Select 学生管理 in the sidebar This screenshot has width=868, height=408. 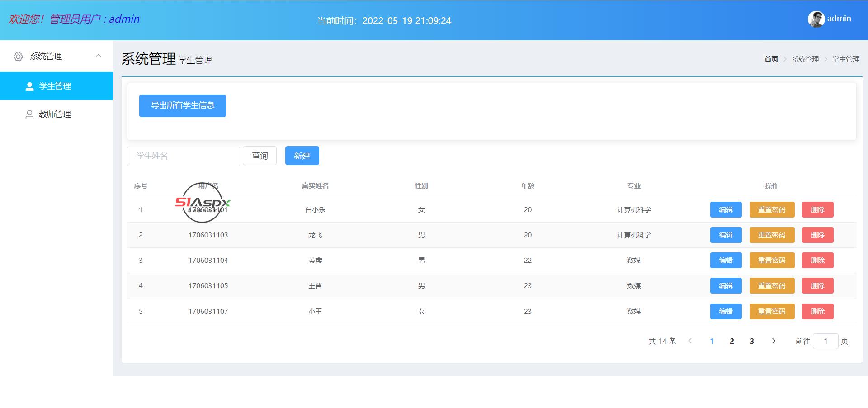pyautogui.click(x=55, y=86)
